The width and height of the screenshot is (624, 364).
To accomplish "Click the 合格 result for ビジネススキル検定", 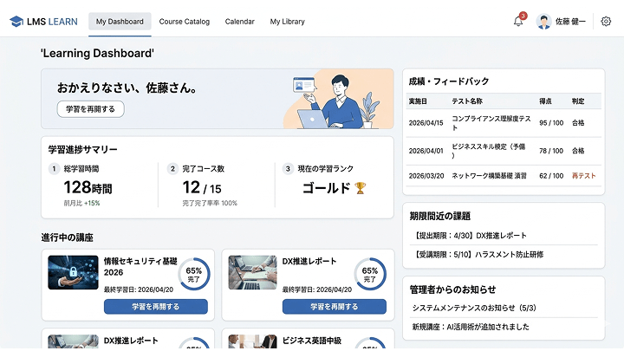I will (x=578, y=151).
